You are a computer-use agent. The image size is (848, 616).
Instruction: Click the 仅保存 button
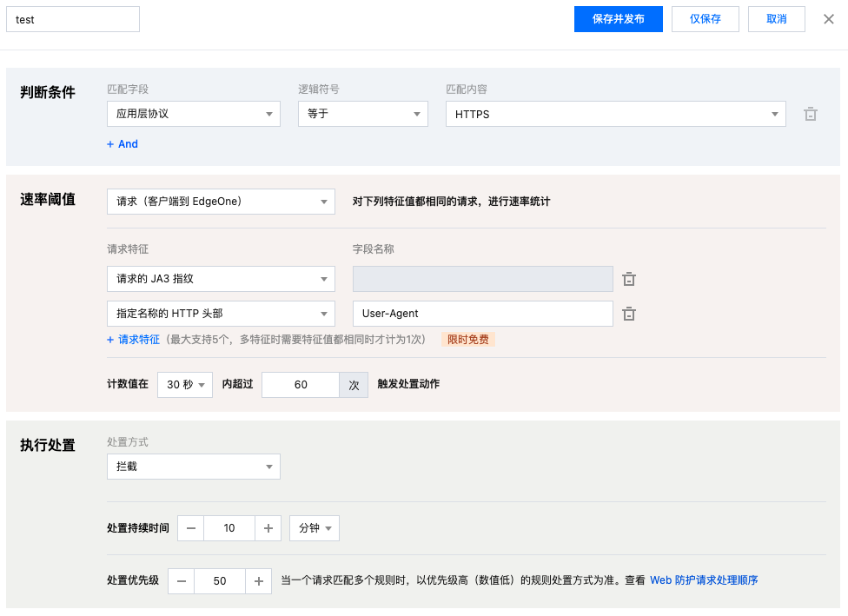tap(705, 19)
